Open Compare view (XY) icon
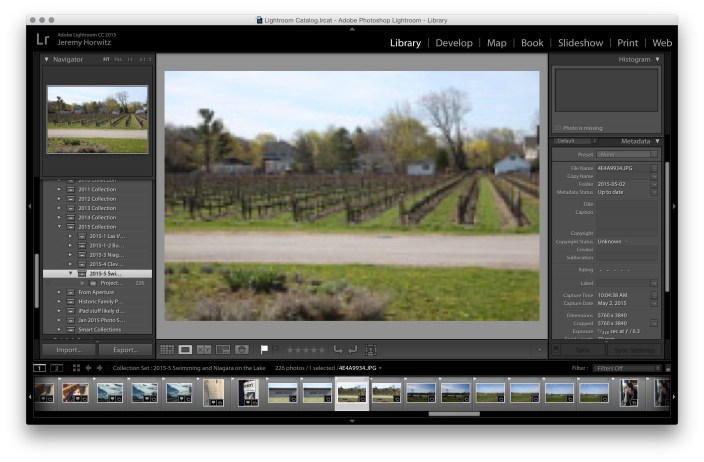This screenshot has height=462, width=704. click(x=204, y=350)
